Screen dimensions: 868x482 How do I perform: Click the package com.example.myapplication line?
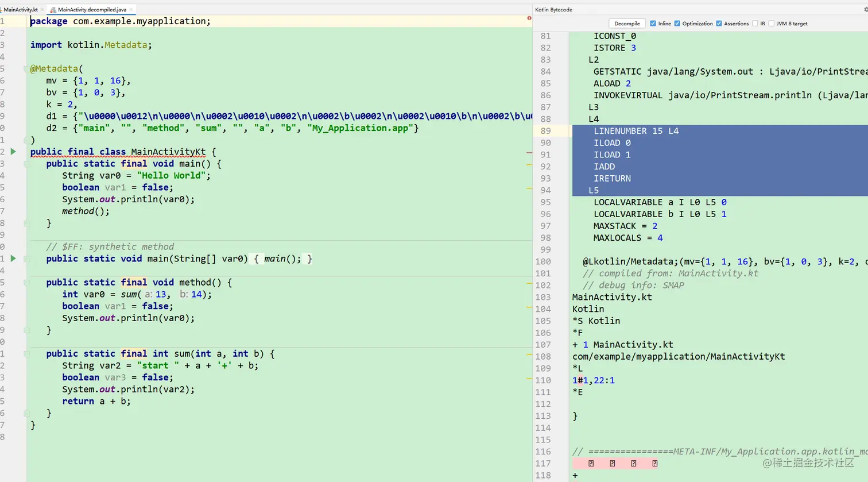coord(121,21)
